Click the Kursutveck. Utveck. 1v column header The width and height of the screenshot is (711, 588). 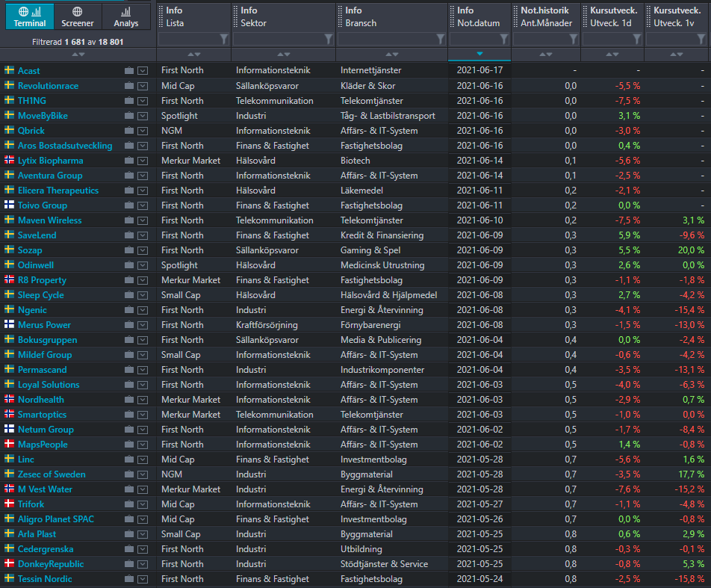click(677, 16)
